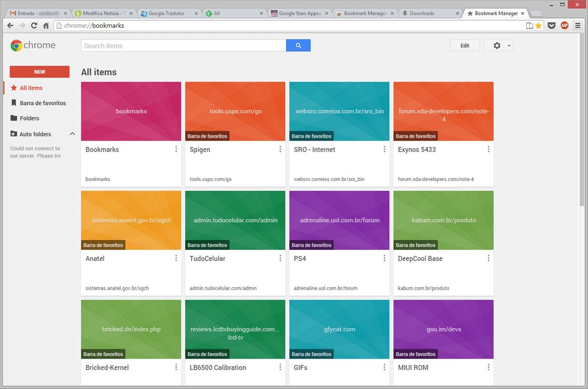Click the bookmark star in address bar
The width and height of the screenshot is (588, 389).
(x=539, y=25)
